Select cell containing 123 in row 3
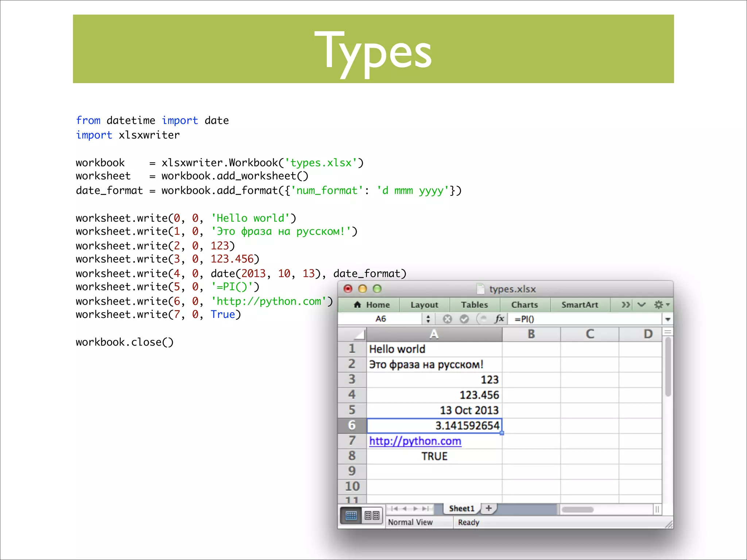The width and height of the screenshot is (747, 560). pyautogui.click(x=434, y=380)
